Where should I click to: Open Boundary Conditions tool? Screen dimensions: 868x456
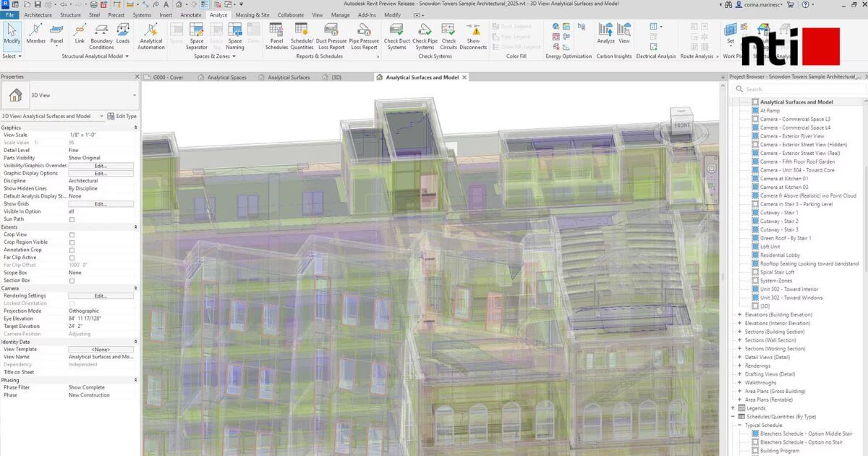pyautogui.click(x=101, y=35)
